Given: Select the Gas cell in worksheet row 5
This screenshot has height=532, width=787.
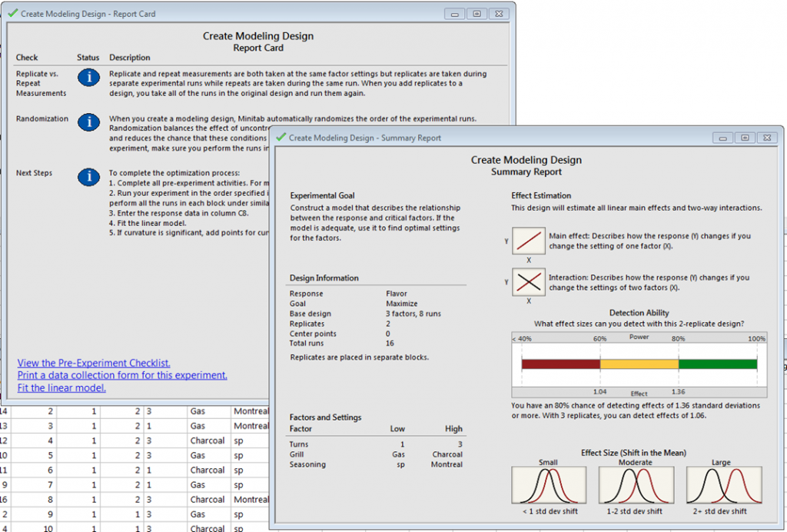Looking at the screenshot, I should pyautogui.click(x=209, y=455).
